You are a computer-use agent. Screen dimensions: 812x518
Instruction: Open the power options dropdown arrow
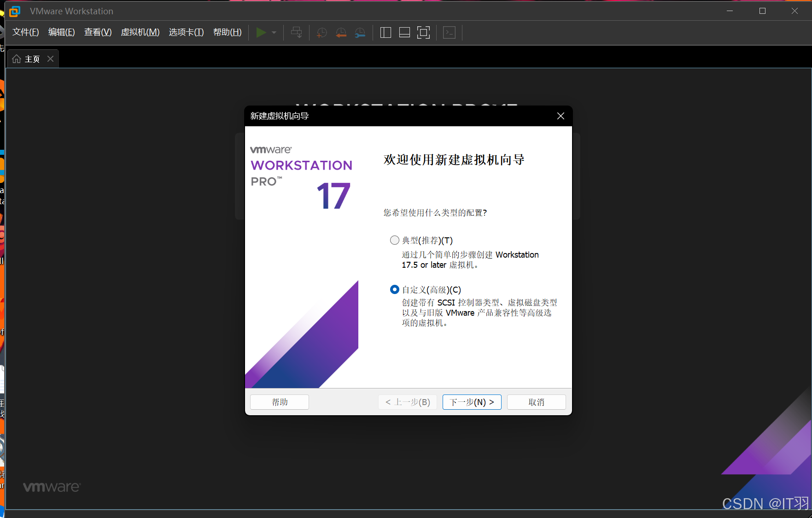click(x=274, y=33)
